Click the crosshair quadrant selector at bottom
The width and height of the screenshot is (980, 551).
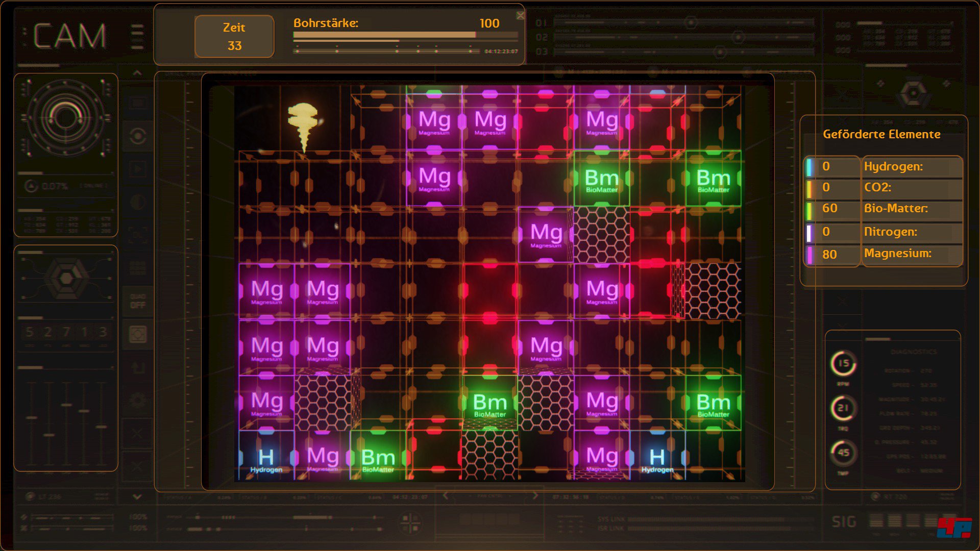(x=409, y=522)
